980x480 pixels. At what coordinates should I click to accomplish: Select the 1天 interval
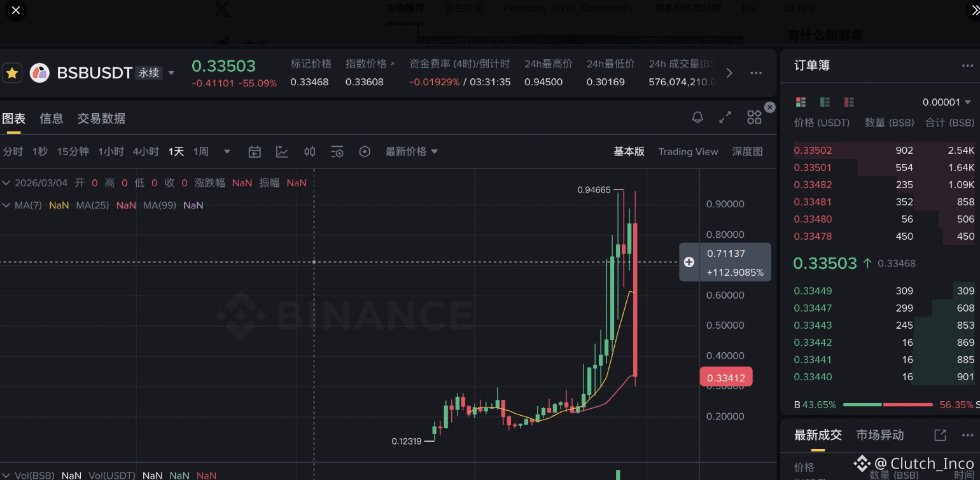176,151
